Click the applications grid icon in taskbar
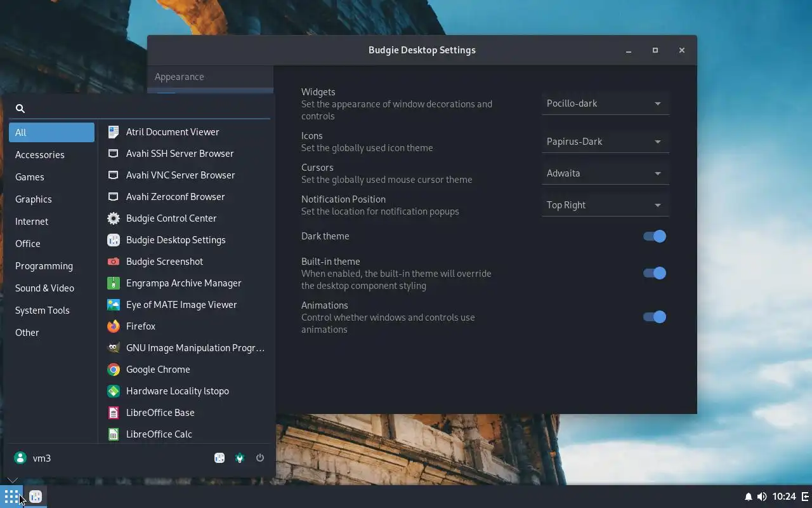Viewport: 812px width, 508px height. pos(11,497)
